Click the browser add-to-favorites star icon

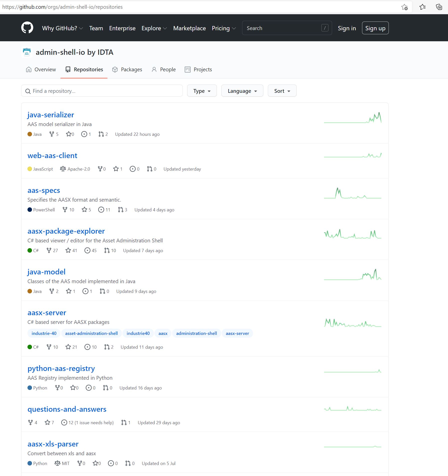(405, 7)
